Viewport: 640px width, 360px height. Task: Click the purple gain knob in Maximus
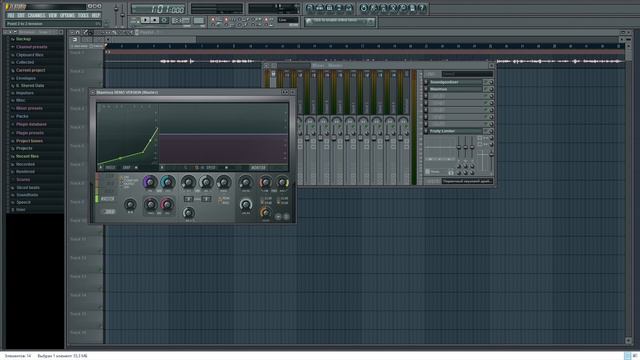point(150,182)
